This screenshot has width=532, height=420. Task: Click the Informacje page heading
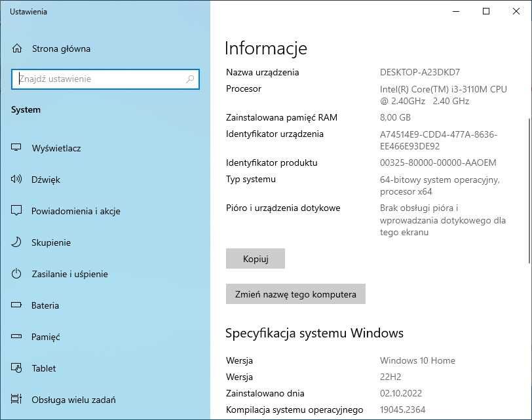(x=266, y=48)
